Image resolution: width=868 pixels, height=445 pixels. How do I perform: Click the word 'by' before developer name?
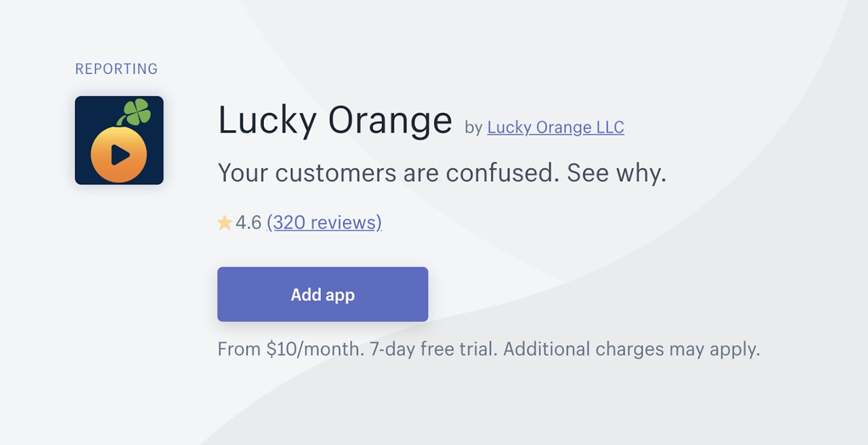(x=474, y=128)
